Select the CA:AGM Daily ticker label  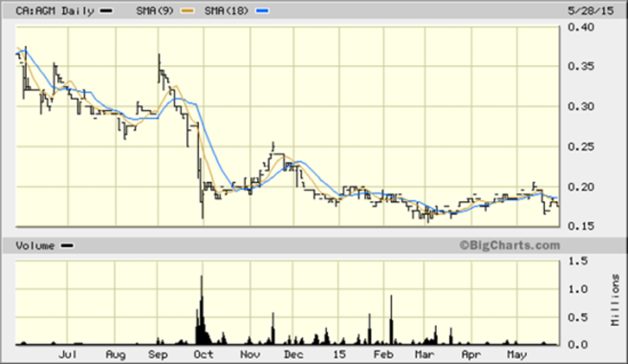click(x=57, y=11)
